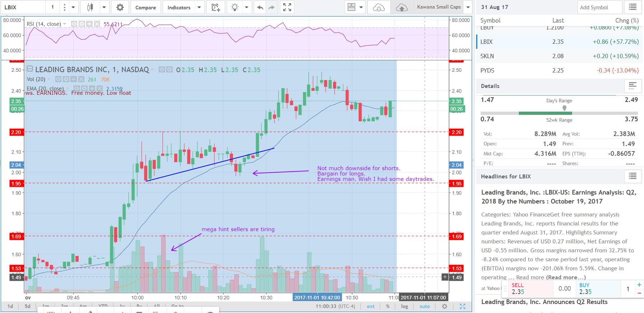644x313 pixels.
Task: Select the 5d time range
Action: pyautogui.click(x=27, y=306)
